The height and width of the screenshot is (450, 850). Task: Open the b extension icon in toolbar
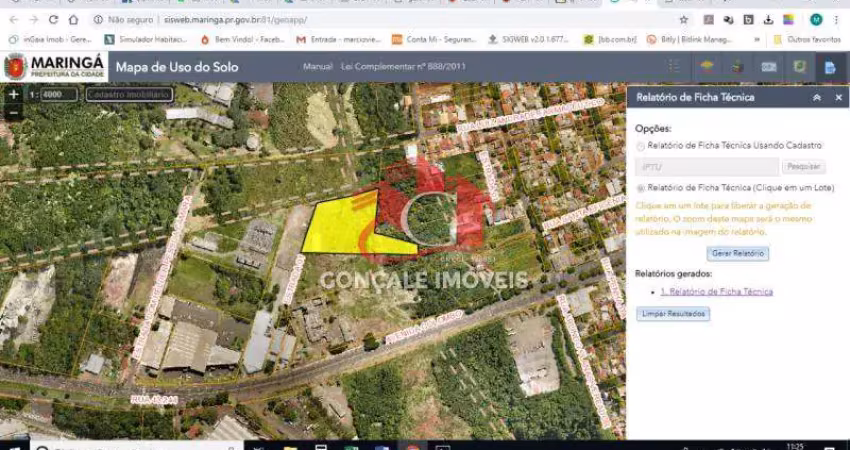(x=748, y=20)
